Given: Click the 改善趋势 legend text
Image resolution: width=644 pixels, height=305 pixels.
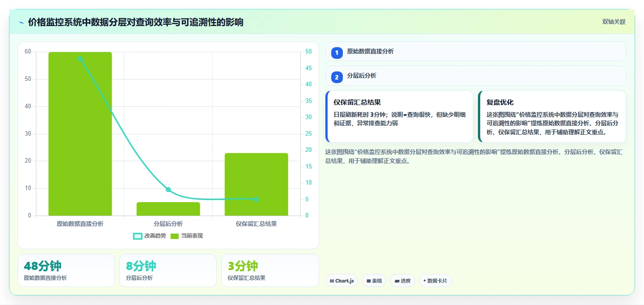Looking at the screenshot, I should [155, 236].
